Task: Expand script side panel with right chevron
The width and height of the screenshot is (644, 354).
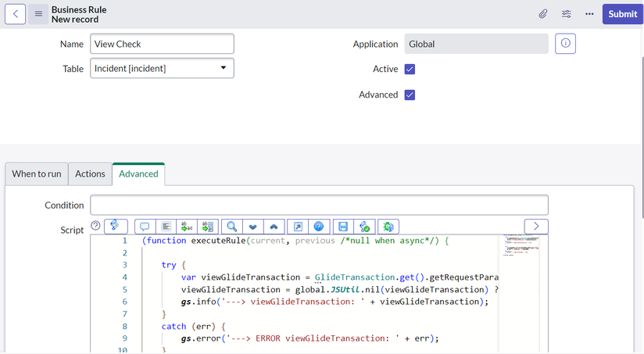Action: click(x=536, y=227)
